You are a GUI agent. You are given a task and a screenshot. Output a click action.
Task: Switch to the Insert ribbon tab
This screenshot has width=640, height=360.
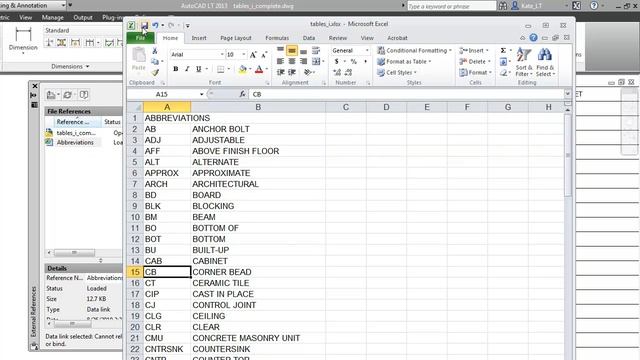pyautogui.click(x=199, y=38)
